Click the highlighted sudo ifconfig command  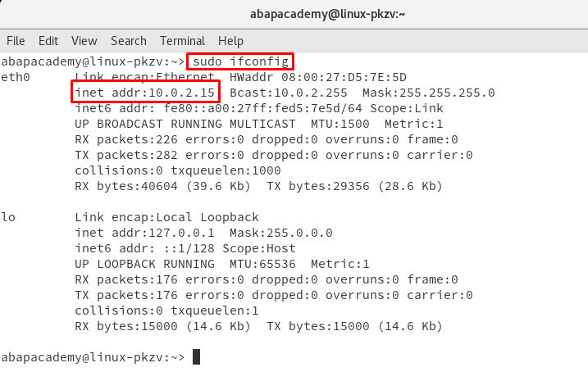[x=240, y=61]
